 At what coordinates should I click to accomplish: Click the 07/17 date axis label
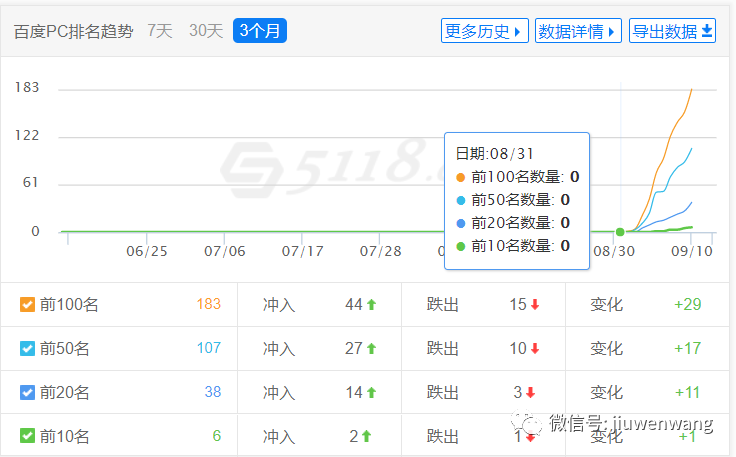click(303, 251)
